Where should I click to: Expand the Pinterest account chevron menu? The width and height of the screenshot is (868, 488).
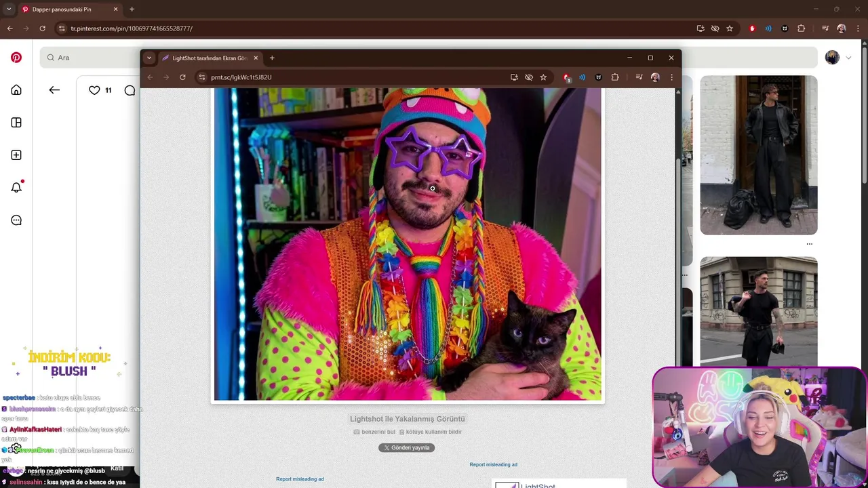848,58
